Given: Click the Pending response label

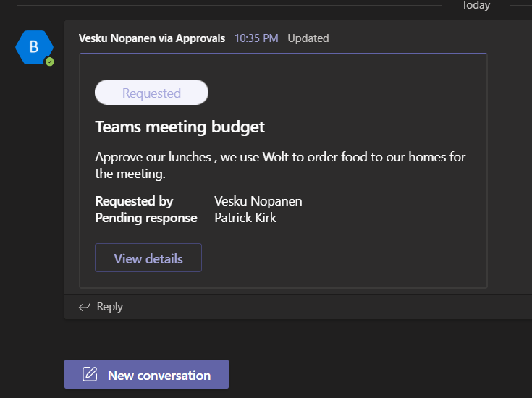Looking at the screenshot, I should [145, 218].
